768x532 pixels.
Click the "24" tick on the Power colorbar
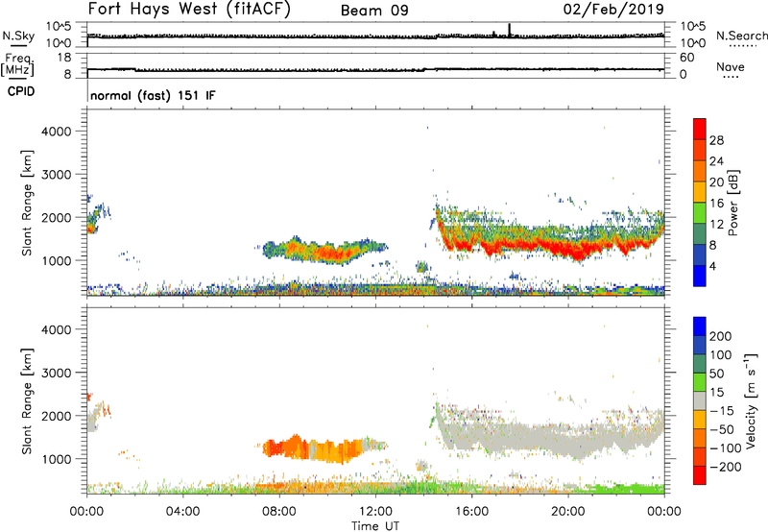click(716, 161)
